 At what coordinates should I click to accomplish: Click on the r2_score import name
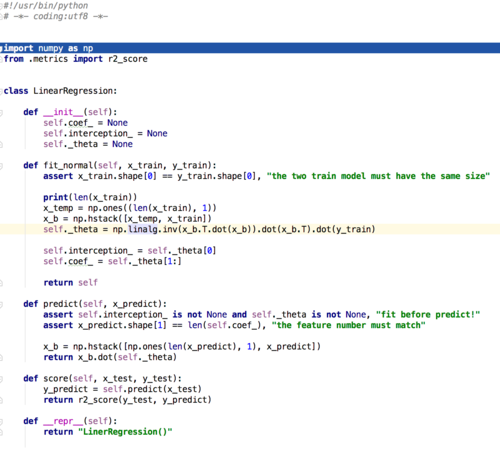128,59
